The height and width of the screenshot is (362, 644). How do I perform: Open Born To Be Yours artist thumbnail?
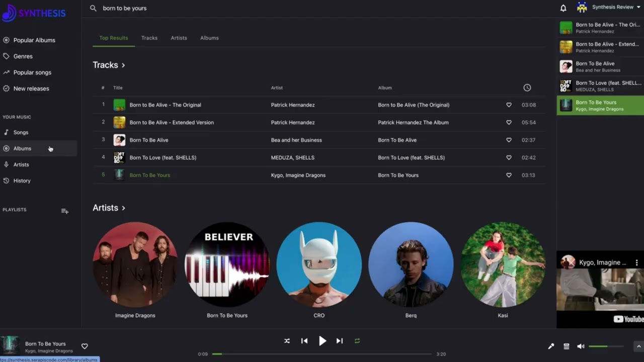pos(227,264)
